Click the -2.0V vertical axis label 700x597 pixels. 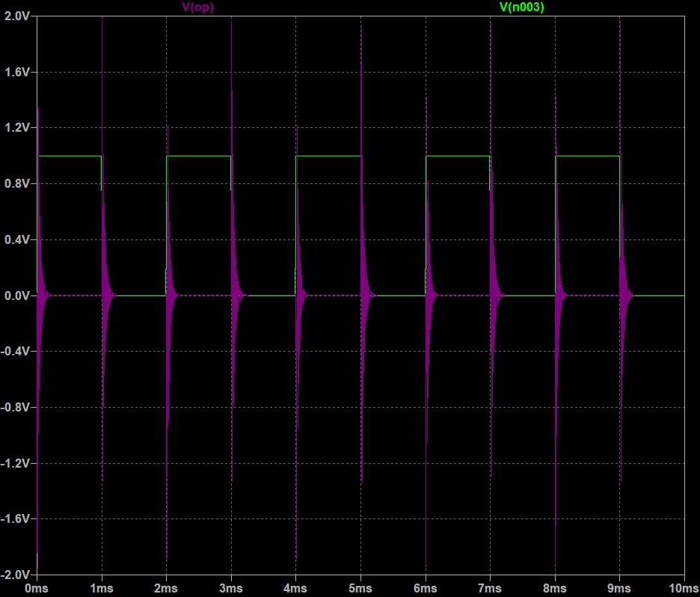[15, 575]
